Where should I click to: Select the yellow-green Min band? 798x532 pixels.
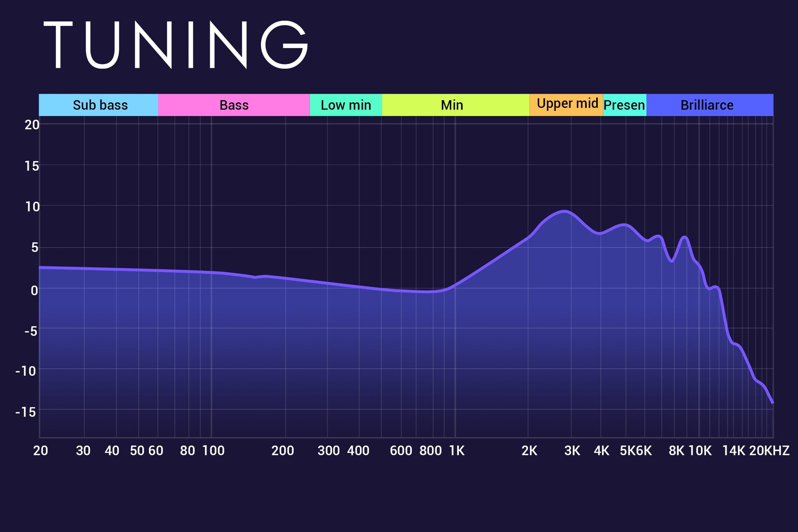click(452, 105)
